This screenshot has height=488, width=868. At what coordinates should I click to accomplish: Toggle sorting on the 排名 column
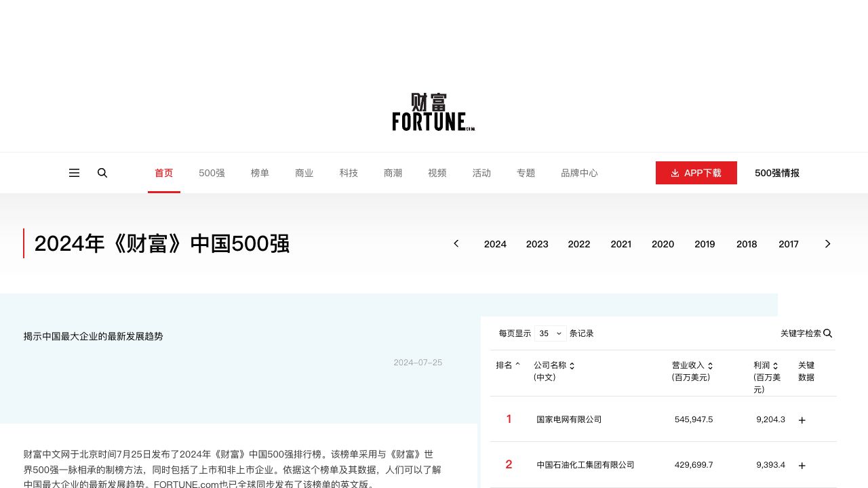click(517, 364)
